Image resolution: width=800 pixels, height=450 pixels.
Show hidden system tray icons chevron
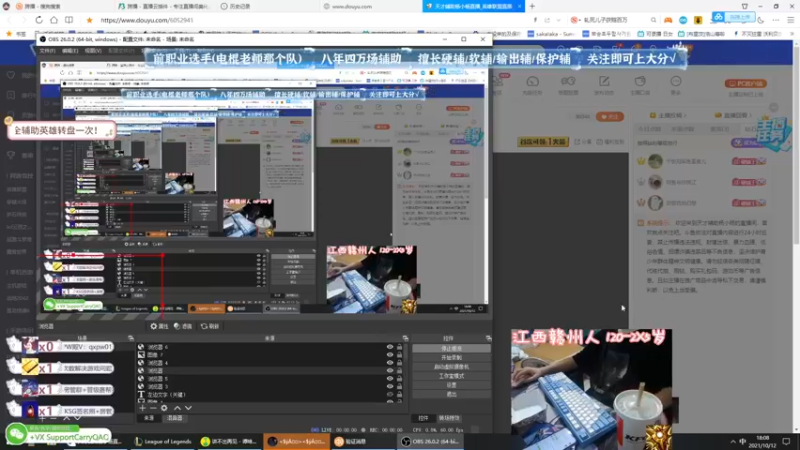pyautogui.click(x=733, y=441)
